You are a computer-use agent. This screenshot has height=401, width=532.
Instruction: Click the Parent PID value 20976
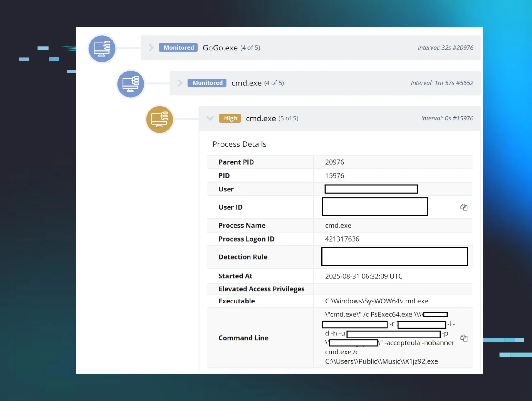point(334,162)
